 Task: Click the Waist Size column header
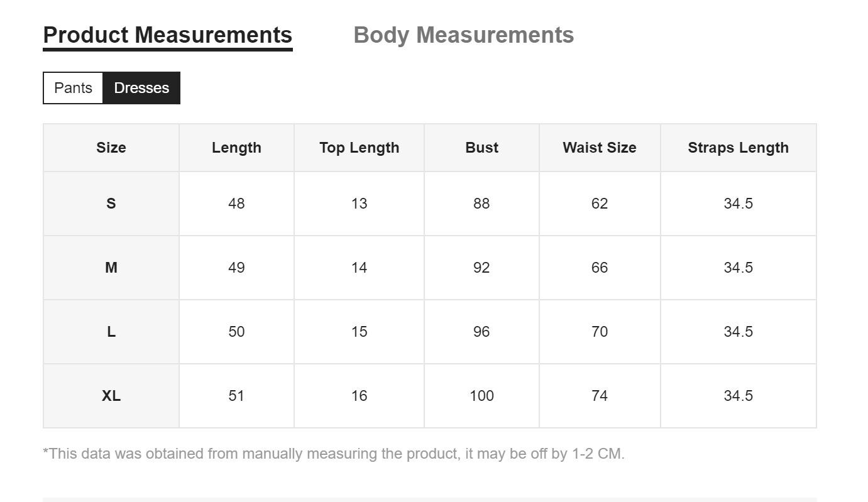tap(600, 148)
